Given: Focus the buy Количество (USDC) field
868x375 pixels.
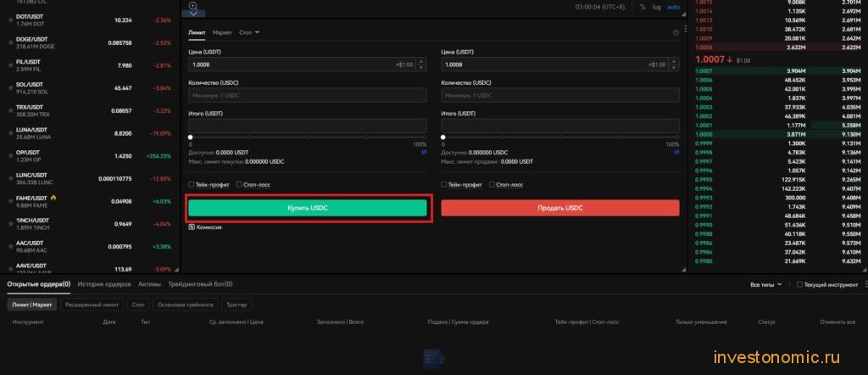Looking at the screenshot, I should [x=308, y=95].
